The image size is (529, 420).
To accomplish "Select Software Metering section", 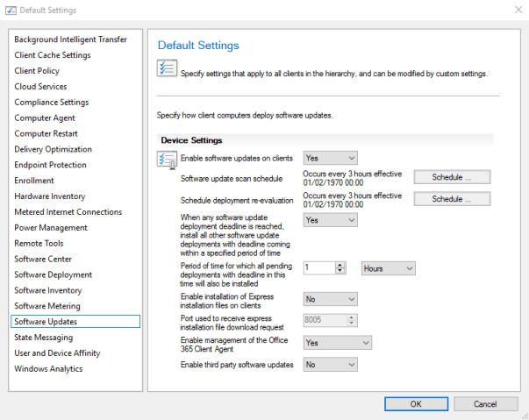I will point(47,306).
